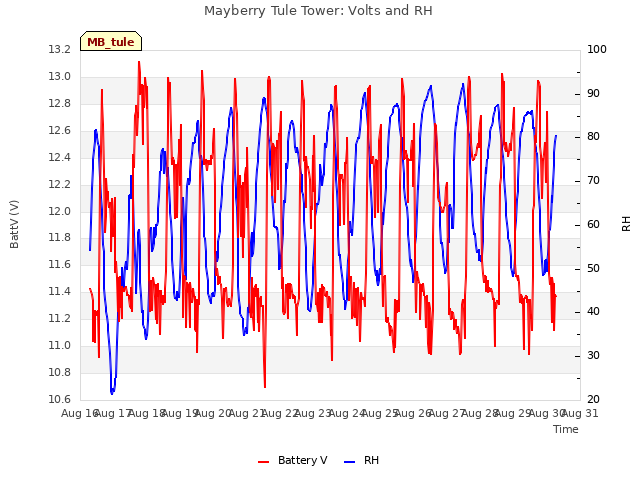Click the Aug 19 date label
The height and width of the screenshot is (480, 640).
tap(180, 413)
